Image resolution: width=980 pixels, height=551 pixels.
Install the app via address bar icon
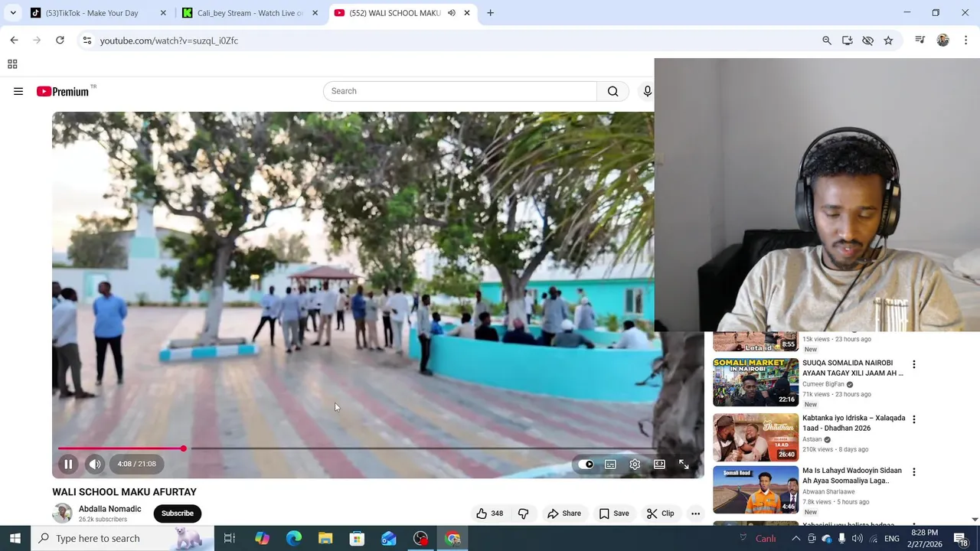click(848, 41)
